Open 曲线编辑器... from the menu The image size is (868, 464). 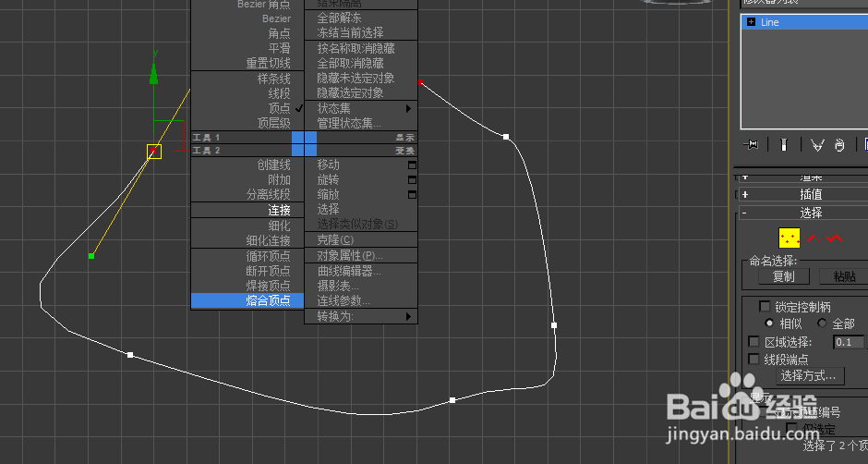coord(361,271)
